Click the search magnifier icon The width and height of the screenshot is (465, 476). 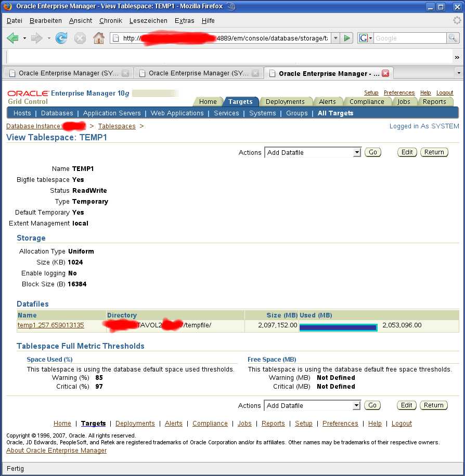click(453, 38)
